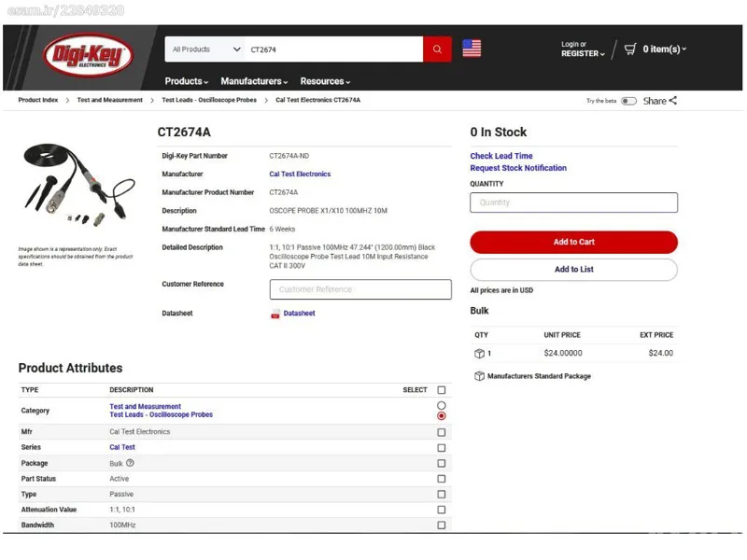The height and width of the screenshot is (560, 747).
Task: Click the oscilloscope probe product image
Action: 75,185
